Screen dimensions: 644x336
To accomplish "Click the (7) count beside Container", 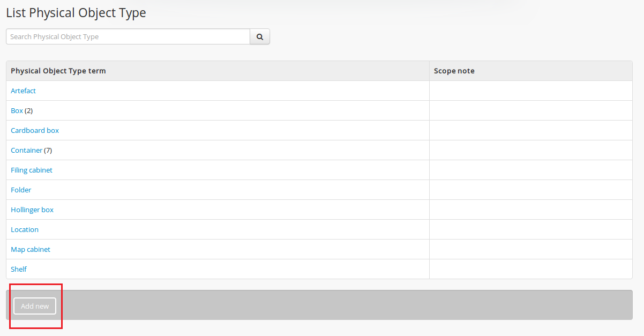I will [48, 151].
